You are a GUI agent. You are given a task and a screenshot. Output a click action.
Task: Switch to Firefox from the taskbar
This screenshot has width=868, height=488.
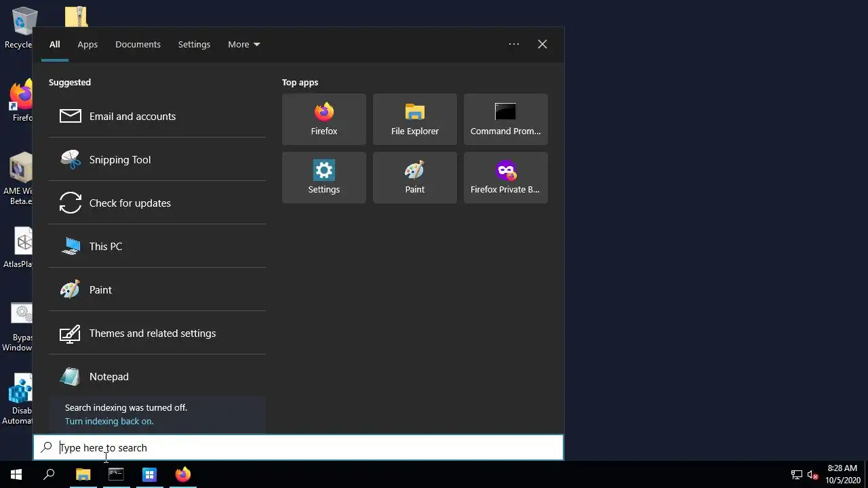coord(182,474)
